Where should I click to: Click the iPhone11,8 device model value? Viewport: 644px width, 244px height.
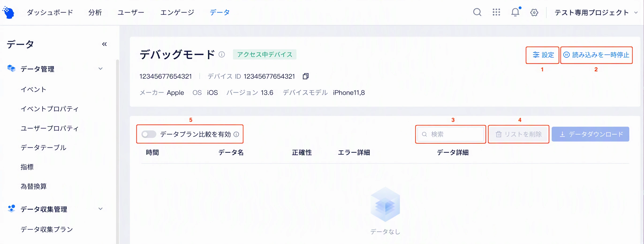click(x=349, y=93)
